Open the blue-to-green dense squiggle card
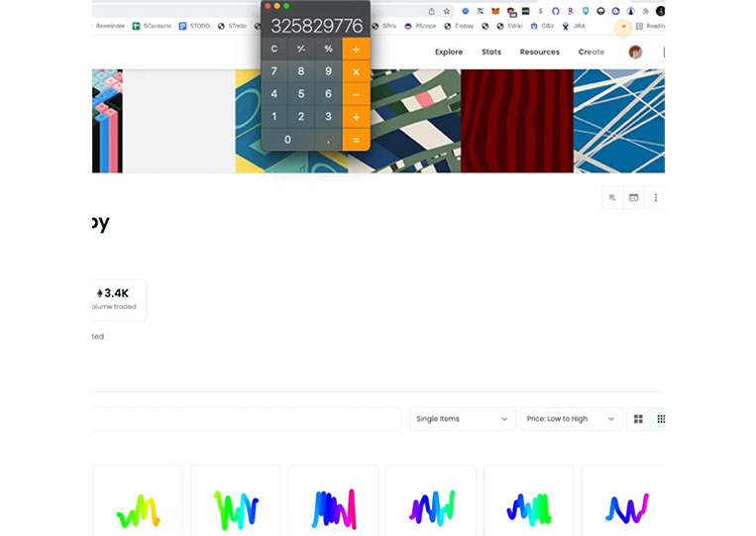The height and width of the screenshot is (536, 756). [529, 501]
